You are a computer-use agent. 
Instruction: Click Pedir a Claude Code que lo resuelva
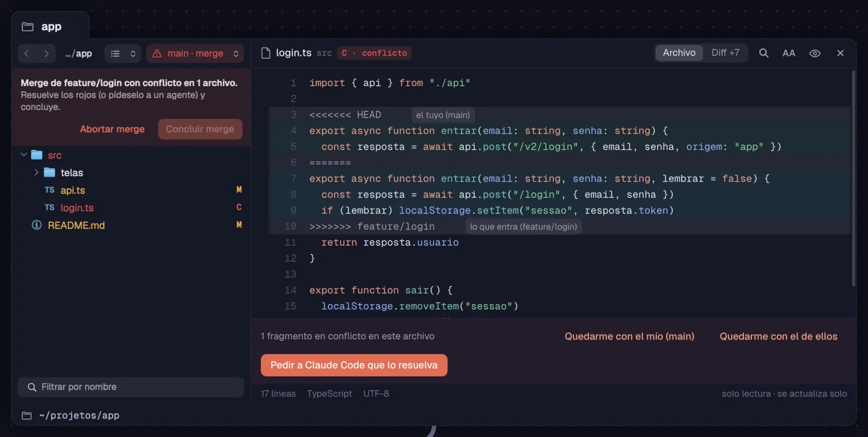tap(354, 365)
